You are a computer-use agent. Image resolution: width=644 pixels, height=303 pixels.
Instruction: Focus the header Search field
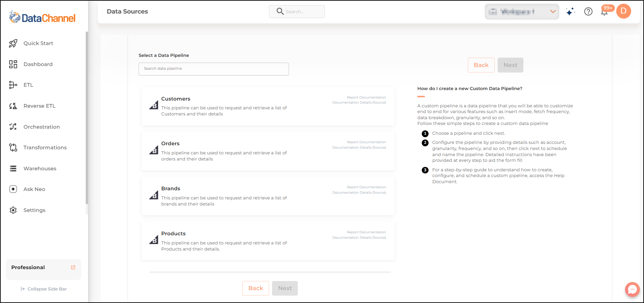pyautogui.click(x=297, y=12)
